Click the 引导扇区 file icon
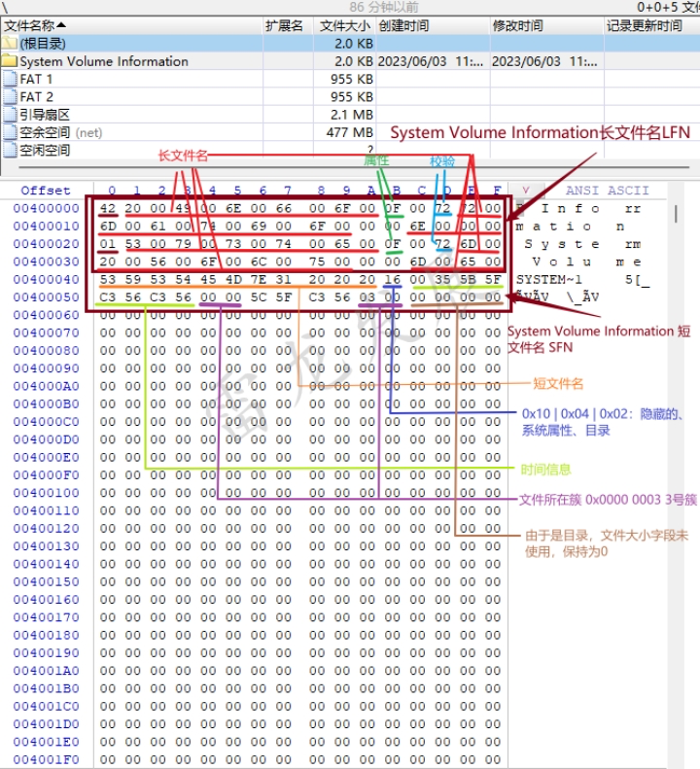Image resolution: width=700 pixels, height=769 pixels. point(10,115)
